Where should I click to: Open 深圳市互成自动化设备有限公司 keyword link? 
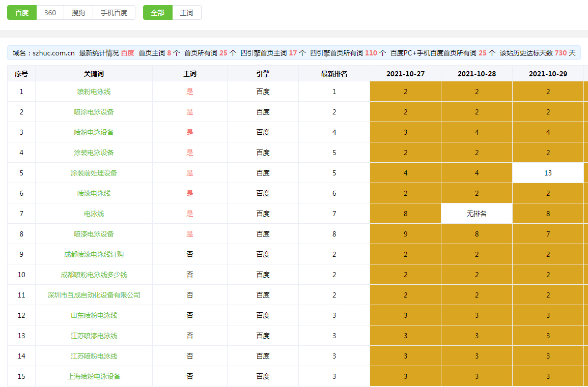94,295
